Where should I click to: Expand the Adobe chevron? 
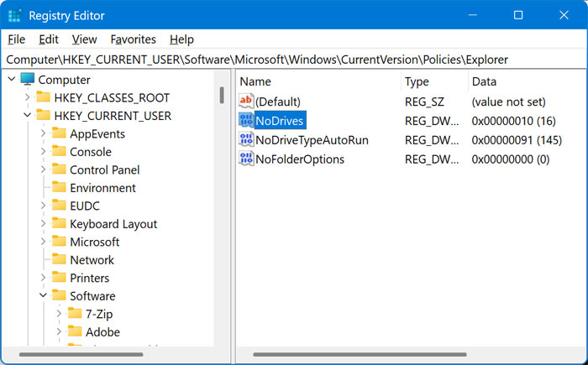[x=59, y=331]
